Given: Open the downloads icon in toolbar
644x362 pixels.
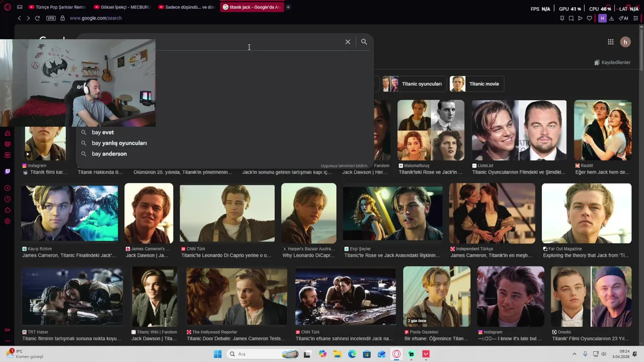Looking at the screenshot, I should point(611,18).
